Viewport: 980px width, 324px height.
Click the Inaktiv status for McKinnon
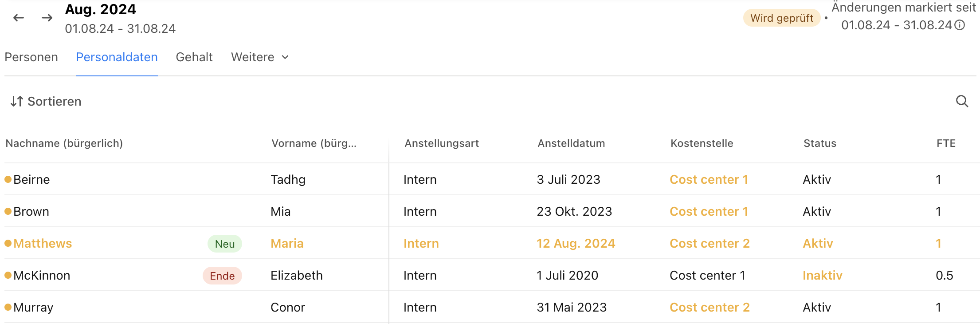823,275
